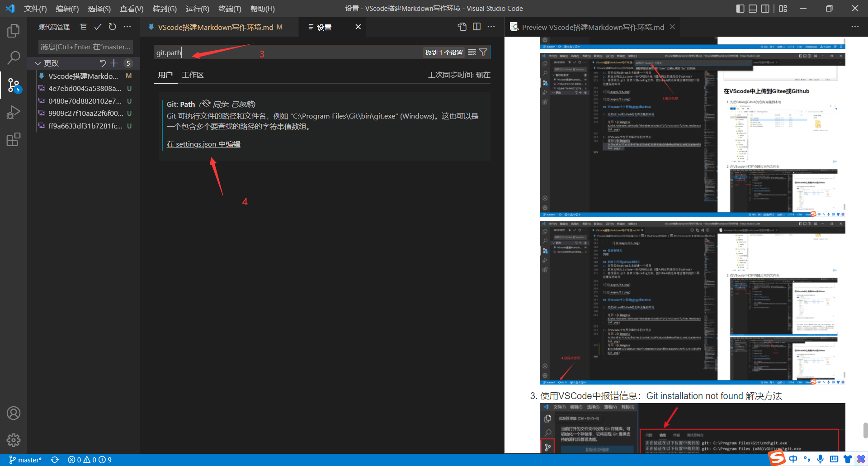Open 运行(R) menu

coord(198,9)
